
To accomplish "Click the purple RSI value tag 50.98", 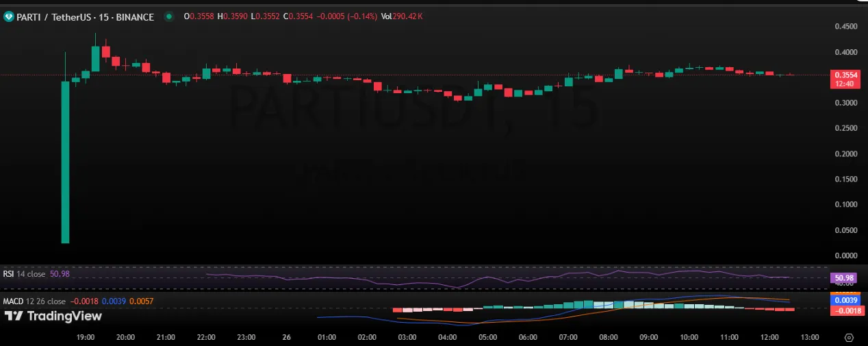I will [844, 278].
